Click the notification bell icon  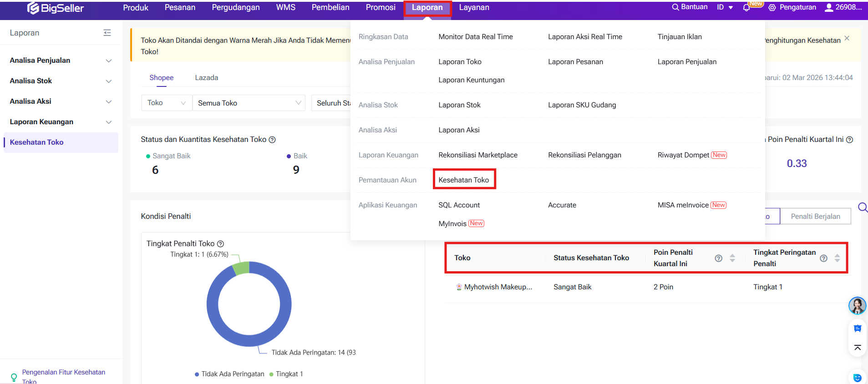746,8
